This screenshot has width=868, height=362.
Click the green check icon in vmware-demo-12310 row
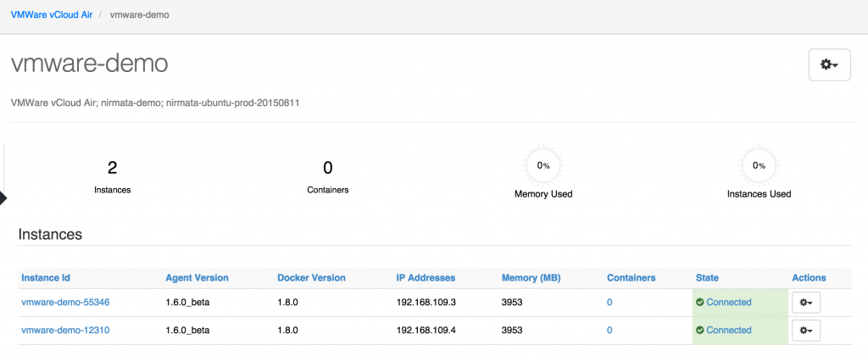click(x=699, y=331)
